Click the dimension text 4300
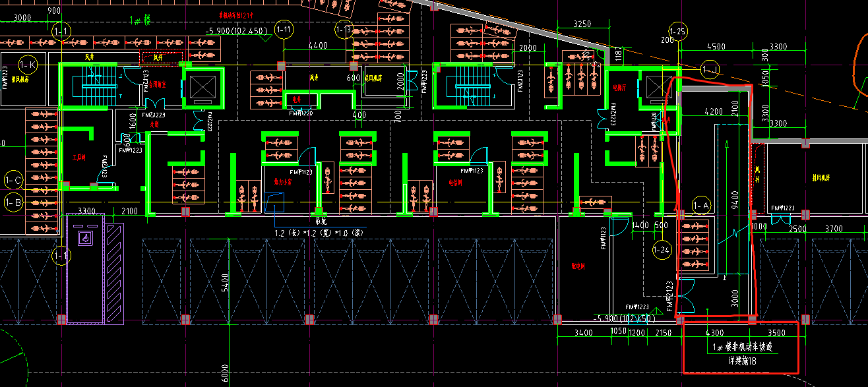The width and height of the screenshot is (868, 387). pyautogui.click(x=716, y=332)
